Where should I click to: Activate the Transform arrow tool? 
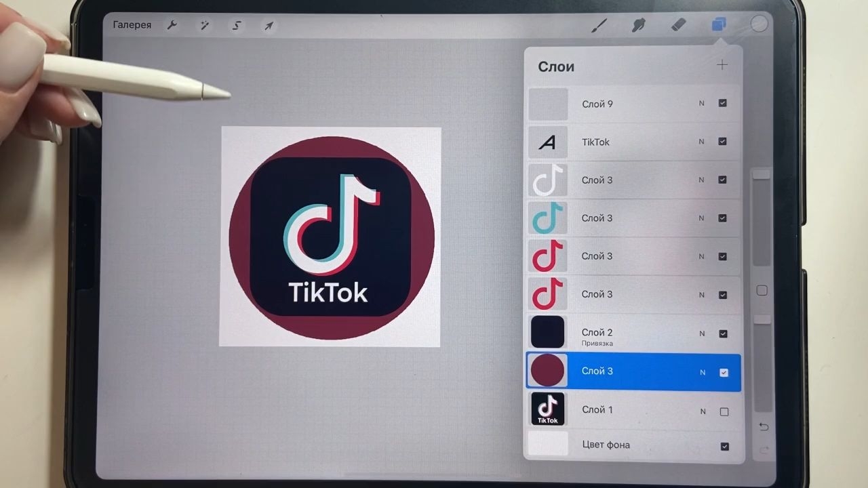[269, 26]
